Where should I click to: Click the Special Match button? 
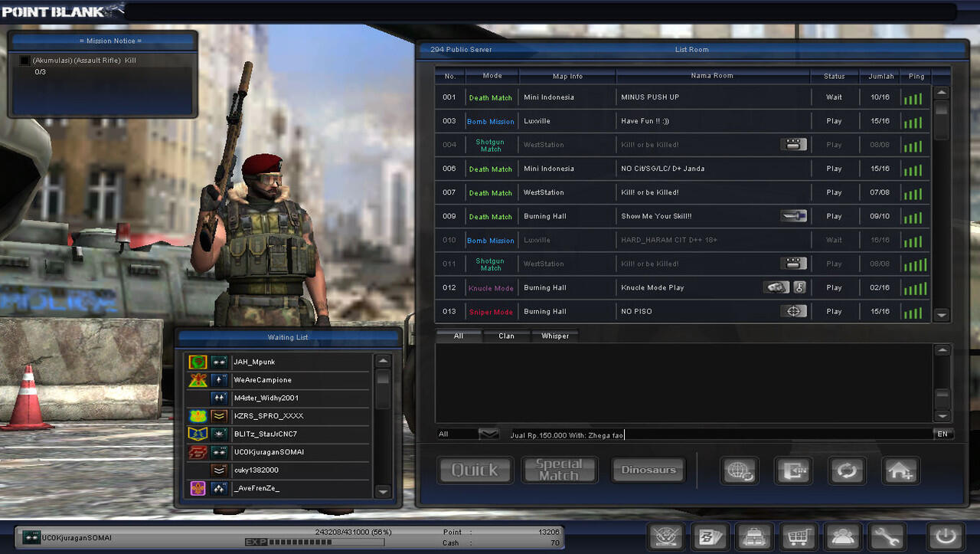(x=559, y=470)
